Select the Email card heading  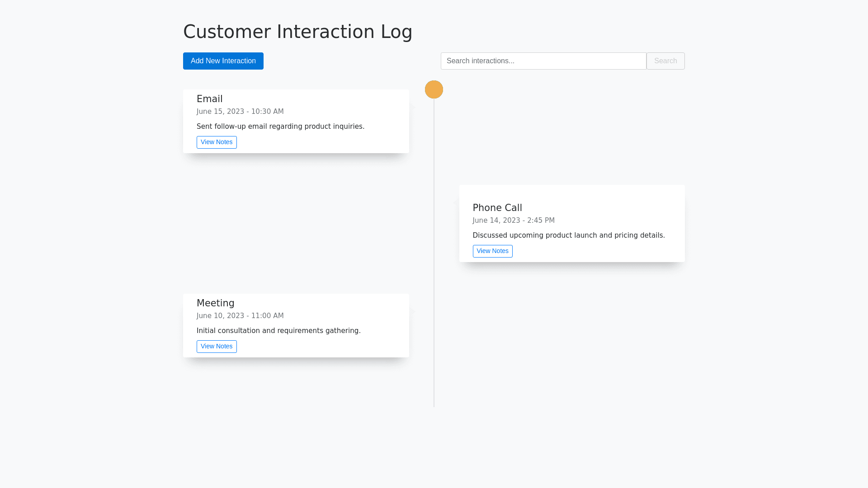209,99
